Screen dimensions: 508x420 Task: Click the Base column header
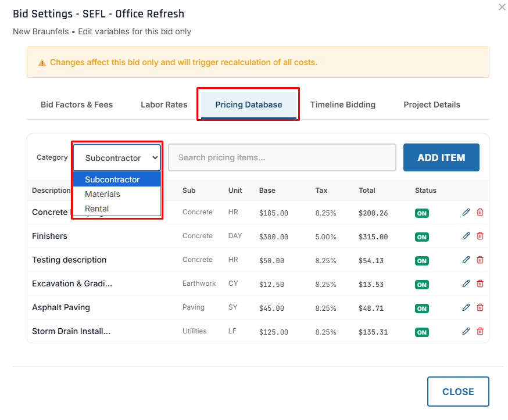tap(267, 191)
